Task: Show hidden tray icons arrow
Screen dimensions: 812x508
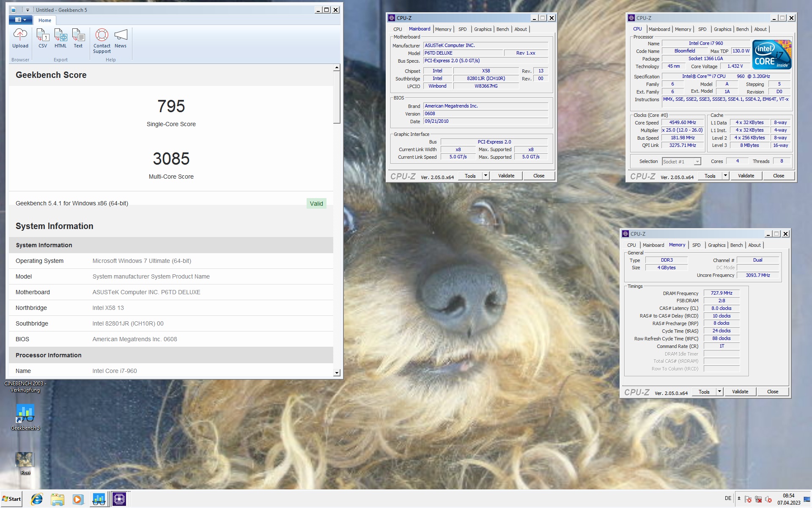Action: (x=739, y=499)
